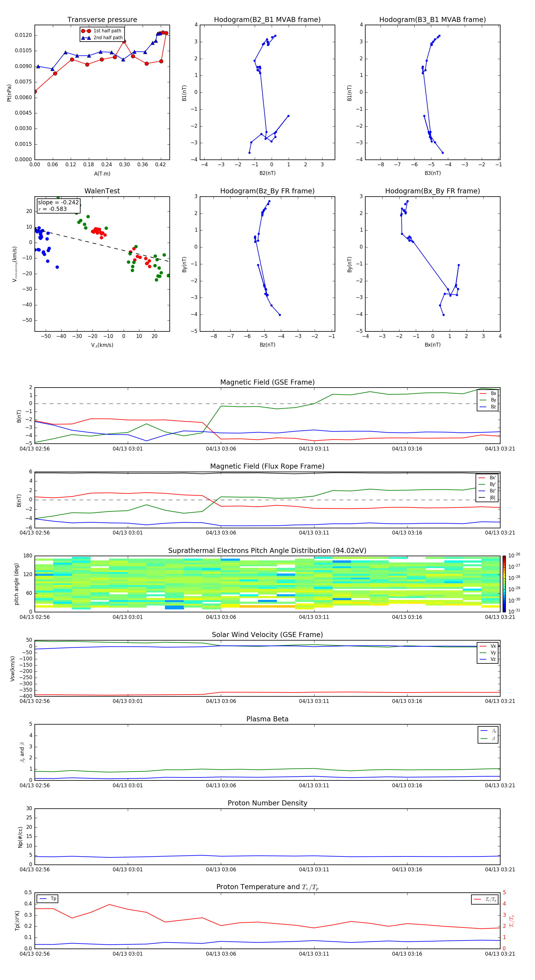Click the "Hodogram(B3_B1 MVAB frame)" title
Image resolution: width=535 pixels, height=980 pixels.
click(x=432, y=20)
